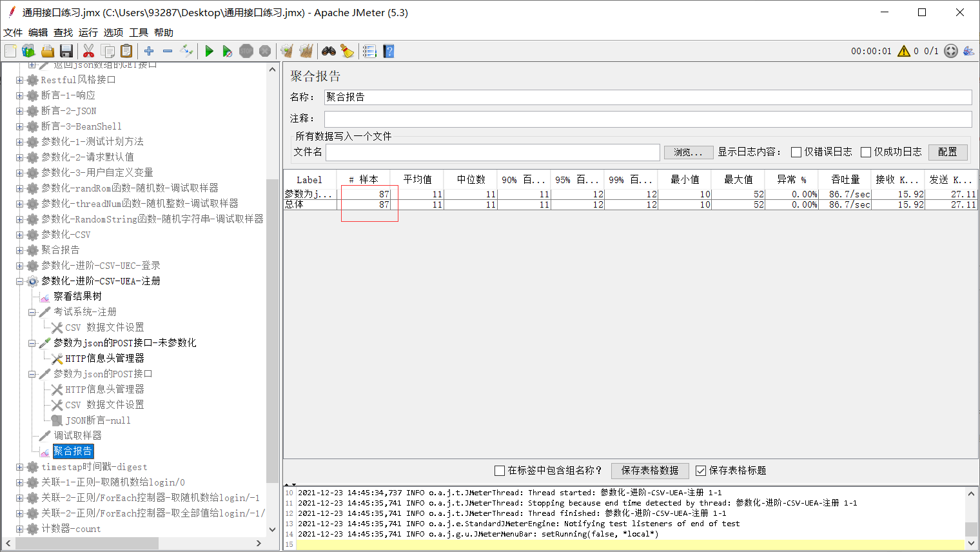Image resolution: width=980 pixels, height=552 pixels.
Task: Expand the 参数化-CSV node
Action: [x=19, y=235]
